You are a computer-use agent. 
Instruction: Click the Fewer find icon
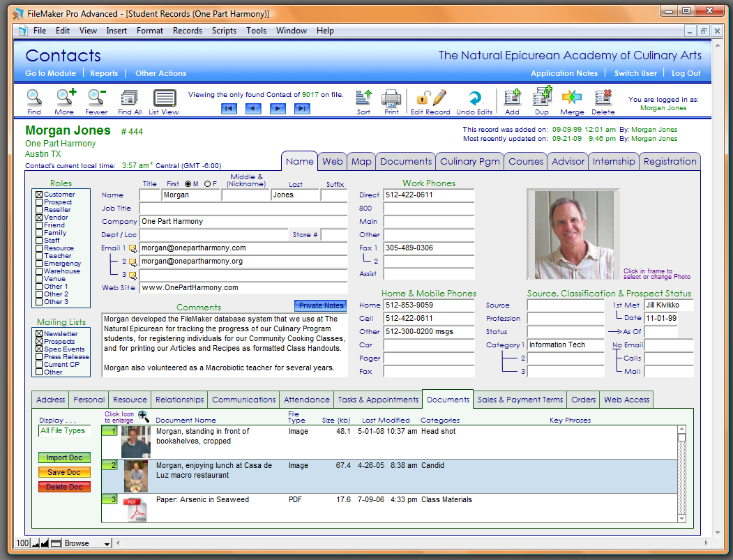(96, 97)
